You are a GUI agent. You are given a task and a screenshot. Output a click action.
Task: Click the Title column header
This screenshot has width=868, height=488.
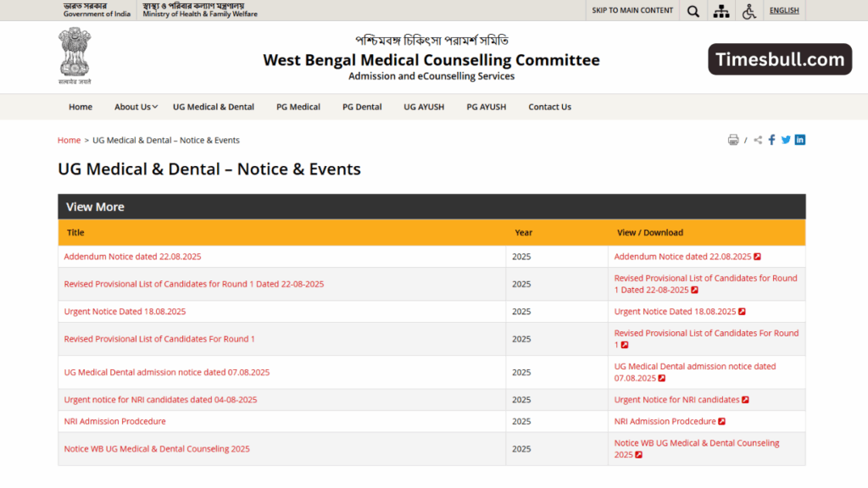[x=75, y=232]
